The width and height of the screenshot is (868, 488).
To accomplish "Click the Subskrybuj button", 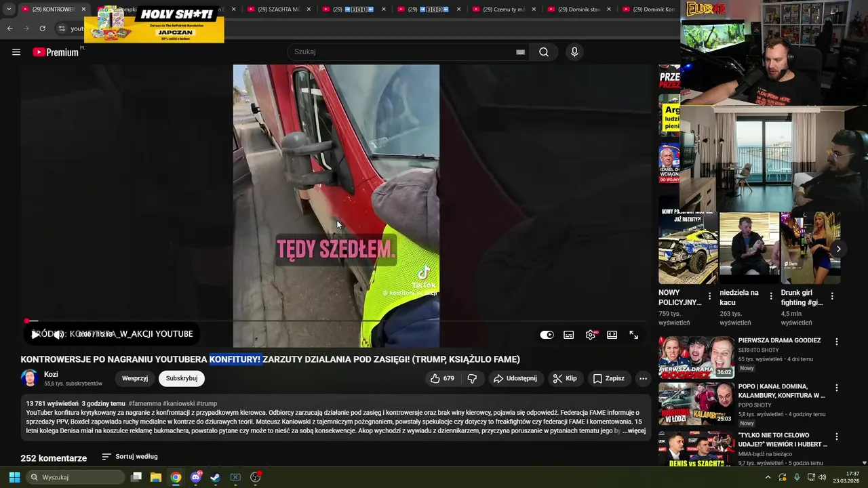I will coord(182,378).
